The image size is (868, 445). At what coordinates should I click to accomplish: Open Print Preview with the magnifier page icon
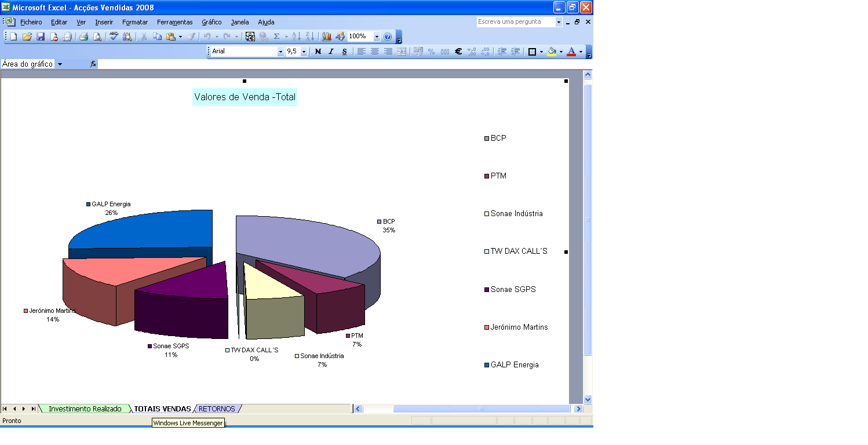pos(97,37)
